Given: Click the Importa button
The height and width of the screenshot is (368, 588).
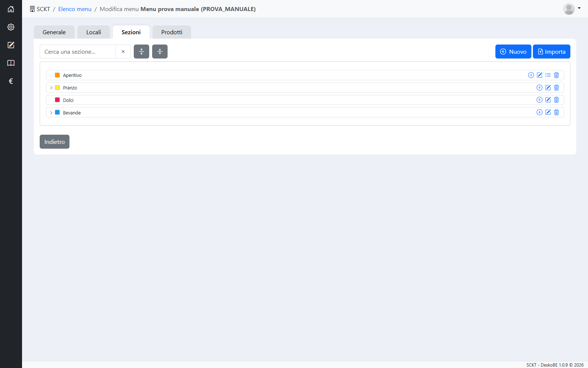Looking at the screenshot, I should (552, 52).
